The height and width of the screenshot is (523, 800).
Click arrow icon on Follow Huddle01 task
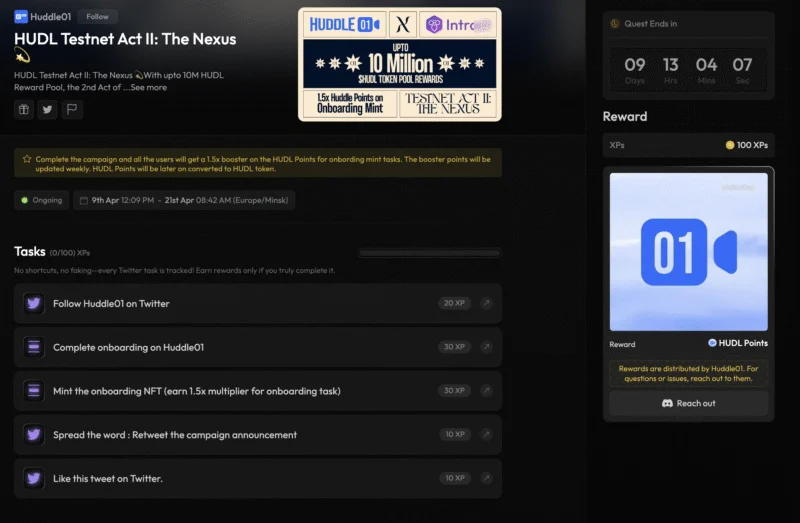point(486,303)
